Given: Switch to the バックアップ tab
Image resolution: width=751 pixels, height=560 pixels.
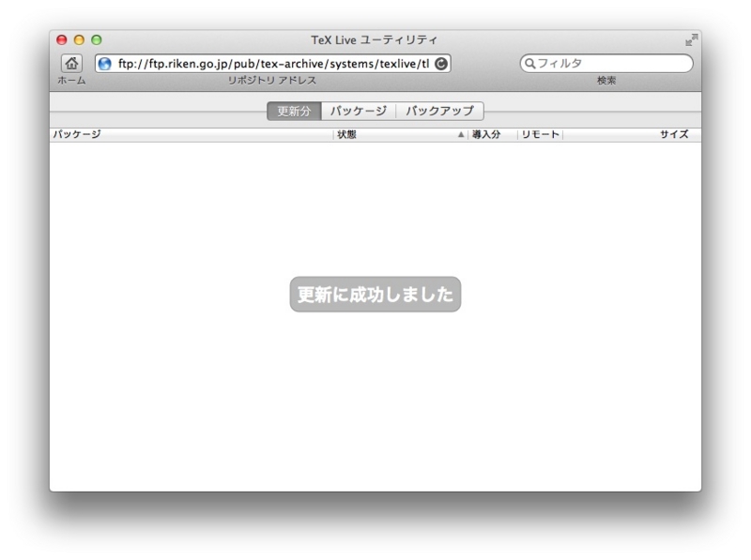Looking at the screenshot, I should (x=437, y=110).
